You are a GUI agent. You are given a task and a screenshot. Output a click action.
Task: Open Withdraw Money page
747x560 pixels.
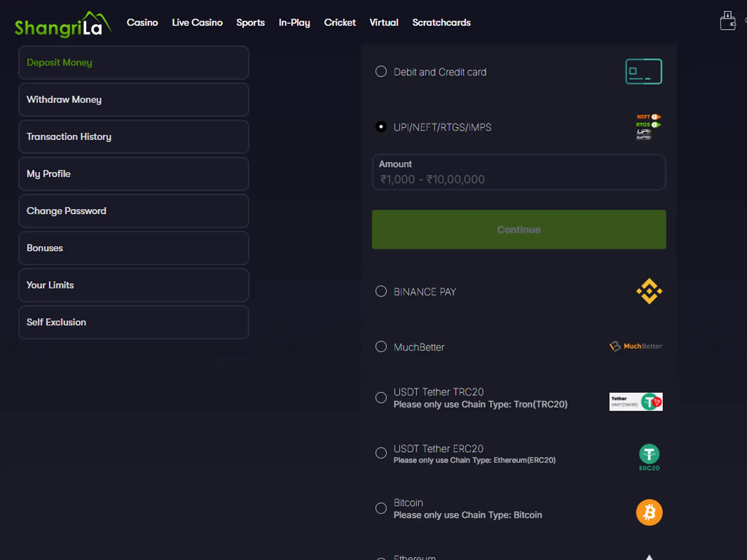[x=134, y=100]
